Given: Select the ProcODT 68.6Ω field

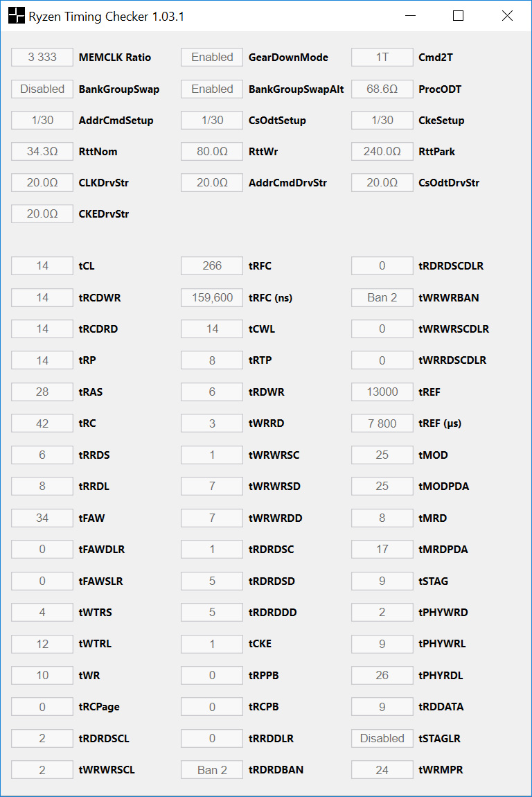Looking at the screenshot, I should [x=382, y=89].
